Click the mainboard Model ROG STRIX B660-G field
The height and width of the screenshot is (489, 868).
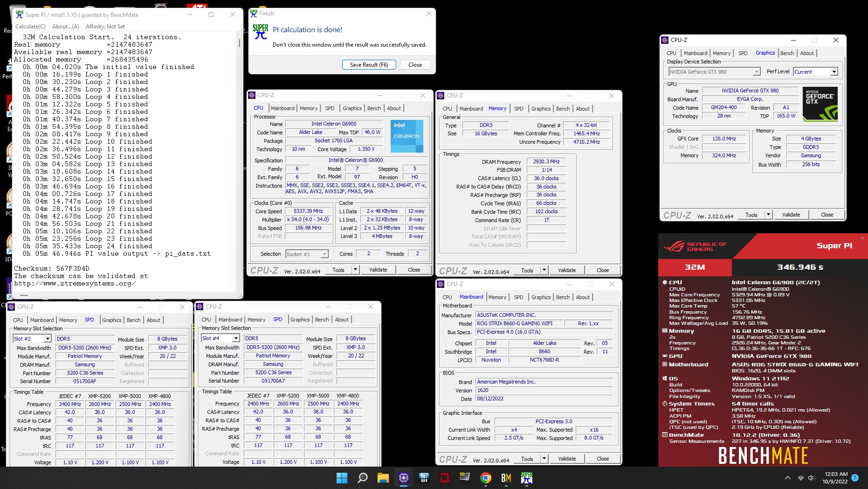519,323
